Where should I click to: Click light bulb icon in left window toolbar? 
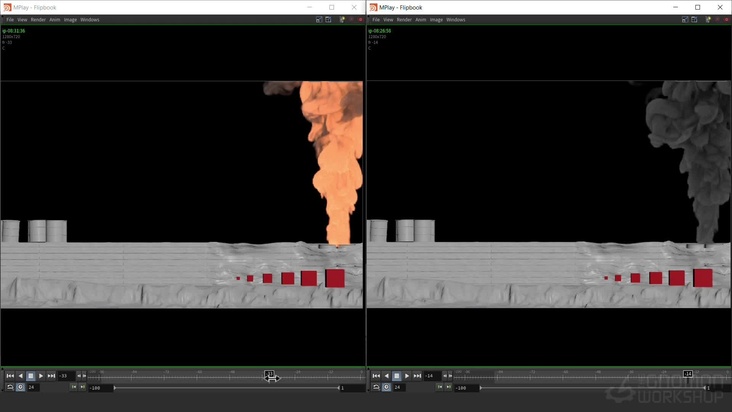[x=342, y=20]
